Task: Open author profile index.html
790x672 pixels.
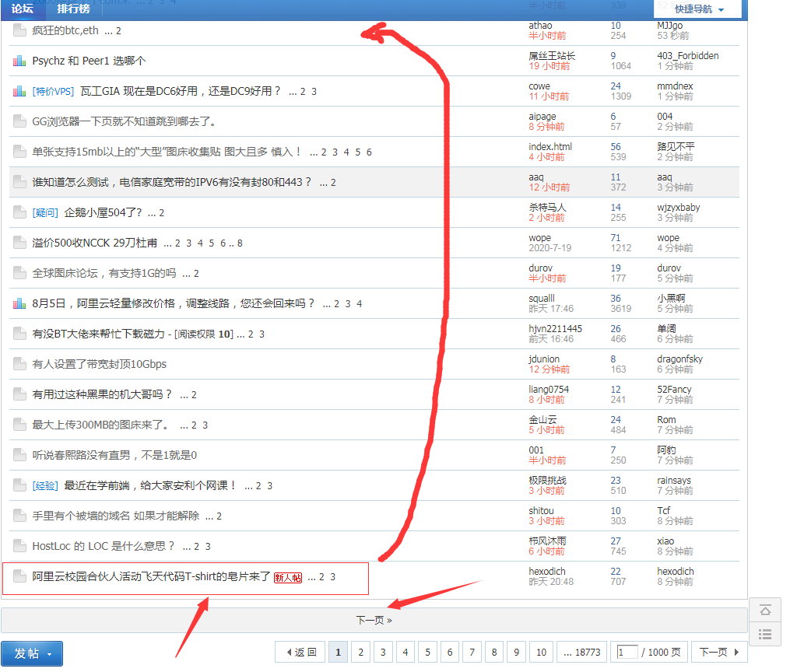Action: 550,146
